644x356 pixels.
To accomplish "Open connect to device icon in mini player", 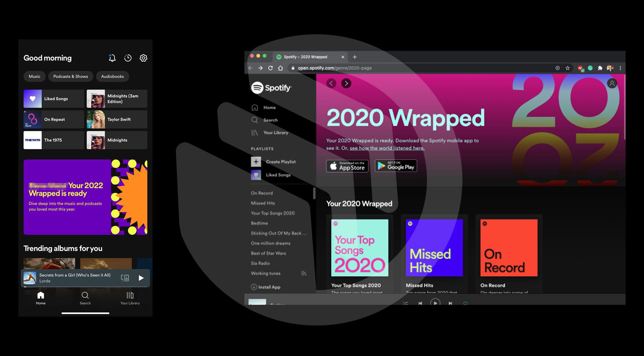I will coord(125,278).
